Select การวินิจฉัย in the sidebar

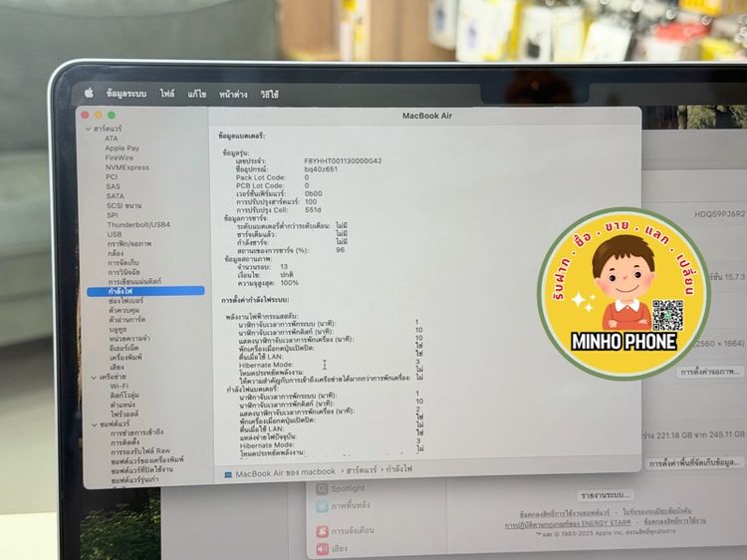tap(124, 272)
